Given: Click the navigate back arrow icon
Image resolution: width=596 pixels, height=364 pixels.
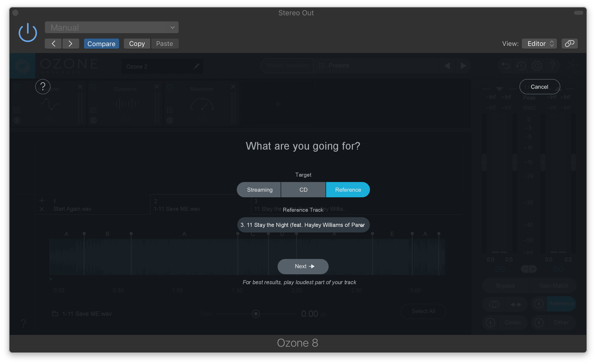Looking at the screenshot, I should [x=54, y=43].
